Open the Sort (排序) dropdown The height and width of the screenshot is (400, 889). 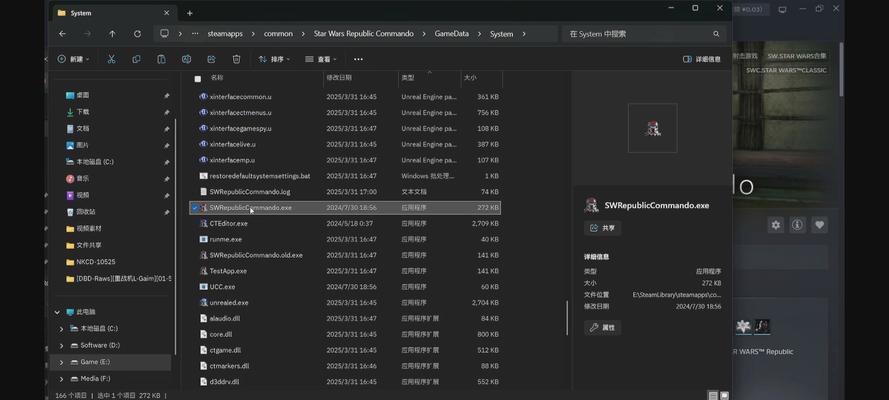click(274, 59)
